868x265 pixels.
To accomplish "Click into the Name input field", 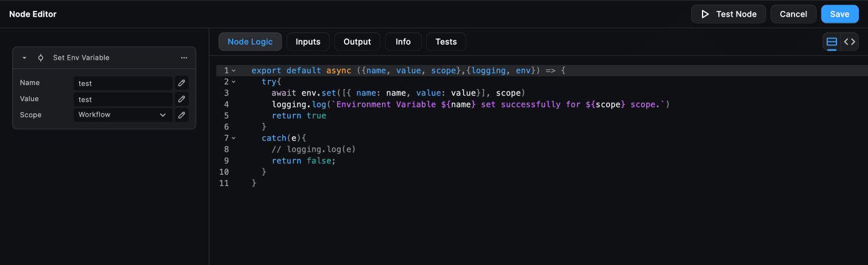I will pos(122,83).
